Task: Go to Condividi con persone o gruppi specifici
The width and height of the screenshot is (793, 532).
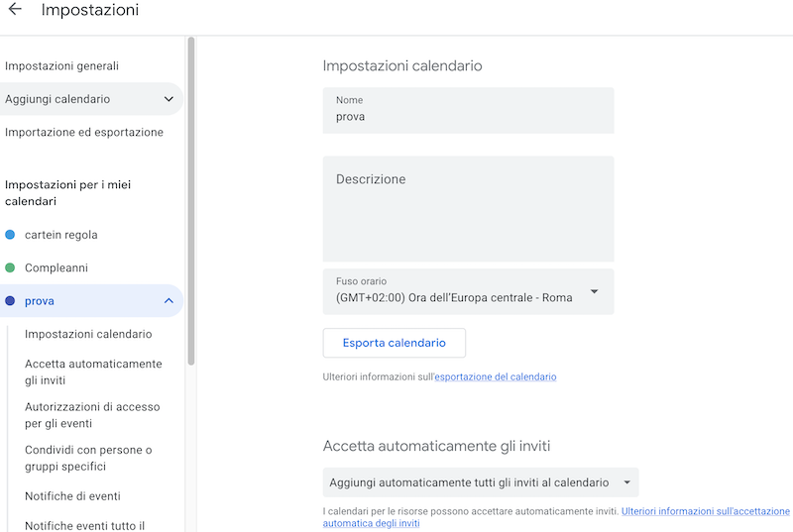Action: point(88,458)
